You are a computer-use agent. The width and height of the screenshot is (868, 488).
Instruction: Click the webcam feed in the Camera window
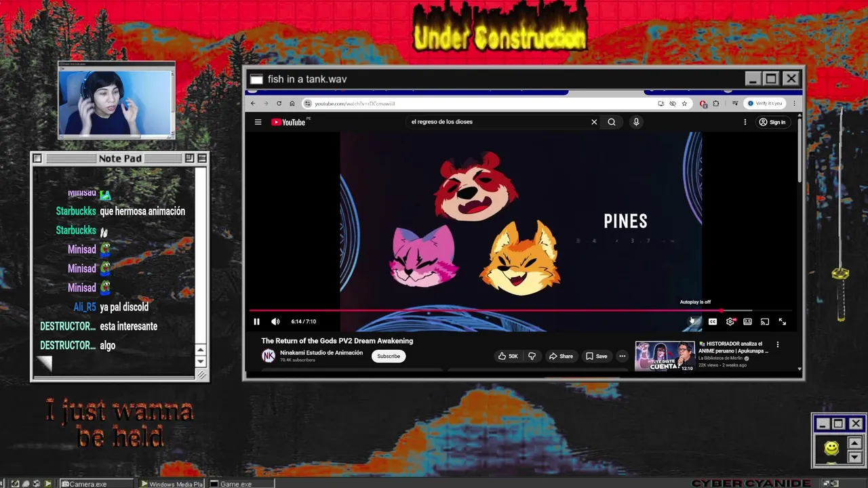click(115, 103)
